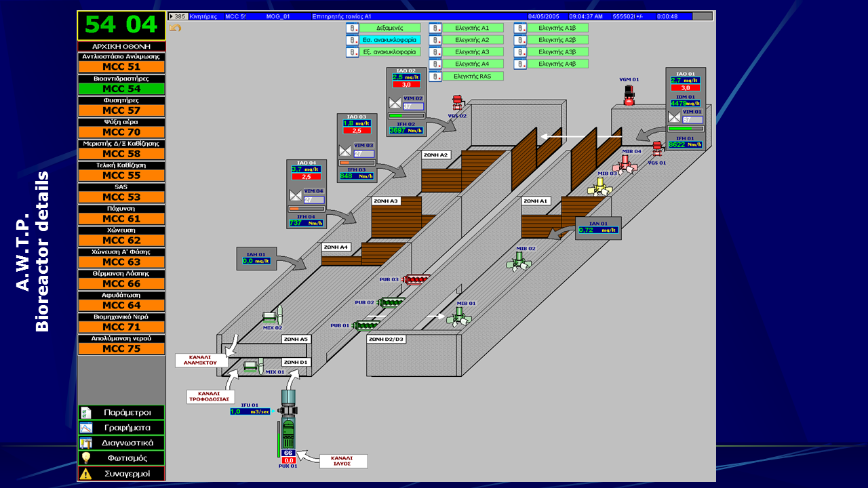Click the VIM 01 value field
Screen dimensions: 868x488
tap(692, 120)
